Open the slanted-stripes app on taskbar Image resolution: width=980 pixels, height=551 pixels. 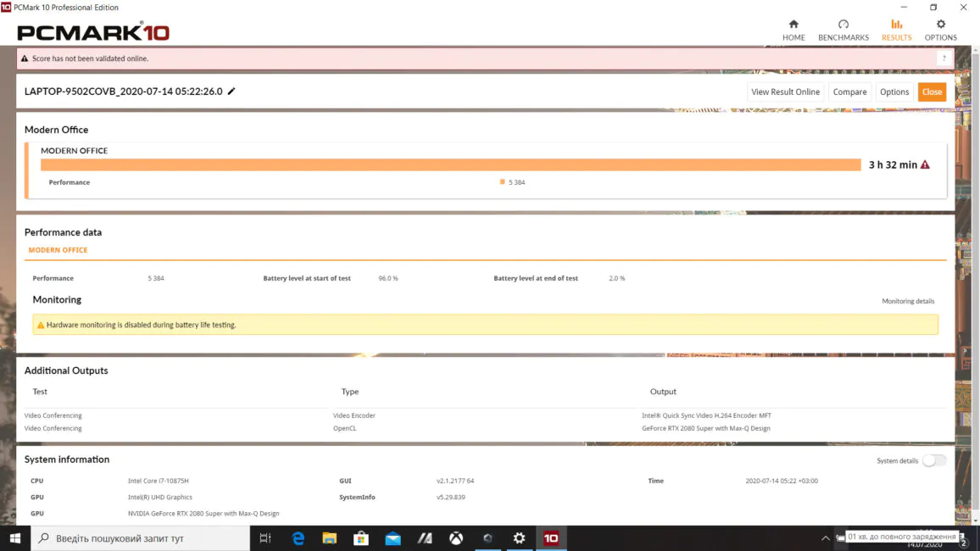pos(425,538)
